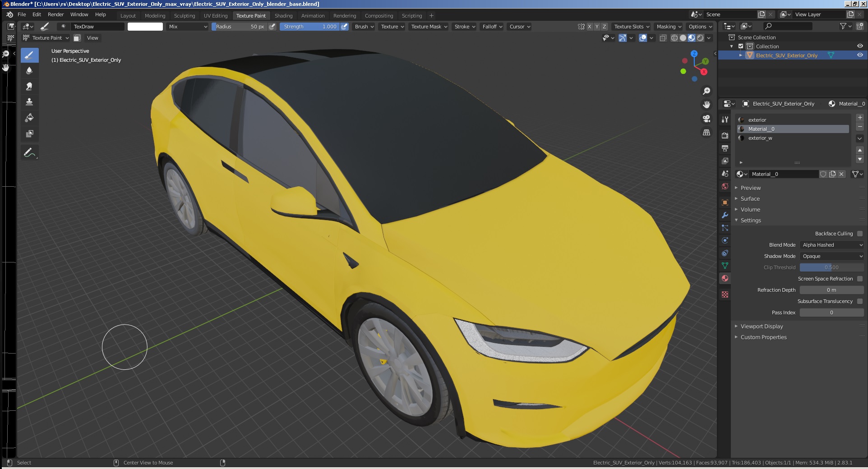Open the Object properties tab
This screenshot has width=868, height=469.
tap(725, 202)
